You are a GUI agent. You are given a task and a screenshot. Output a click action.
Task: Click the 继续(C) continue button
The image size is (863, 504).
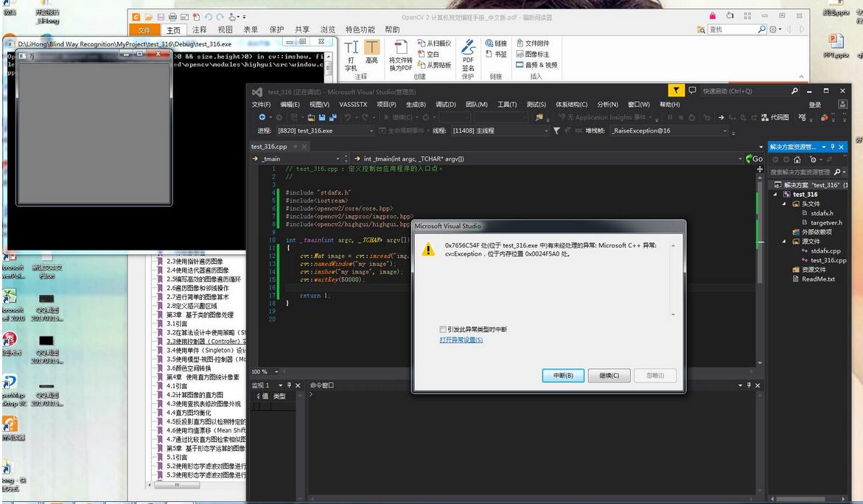[609, 375]
